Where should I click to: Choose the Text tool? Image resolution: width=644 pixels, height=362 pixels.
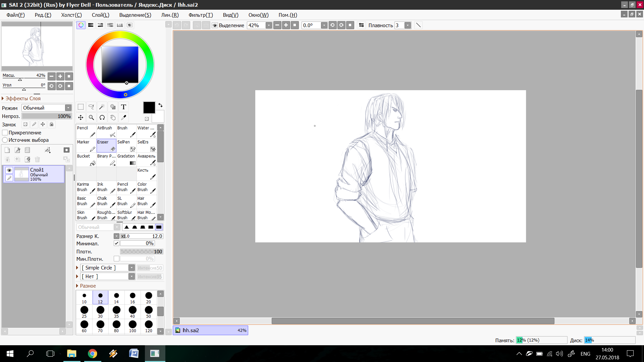123,107
